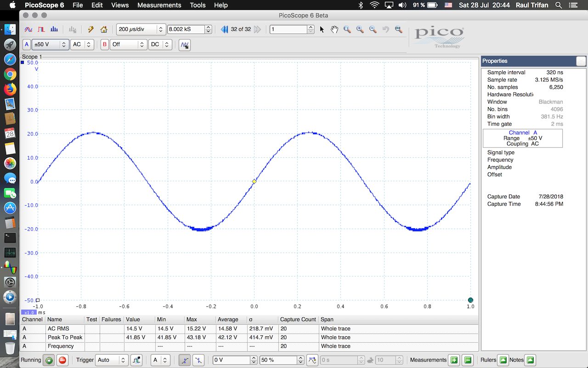This screenshot has height=368, width=588.
Task: Click the white voltage ruler handle
Action: (38, 300)
